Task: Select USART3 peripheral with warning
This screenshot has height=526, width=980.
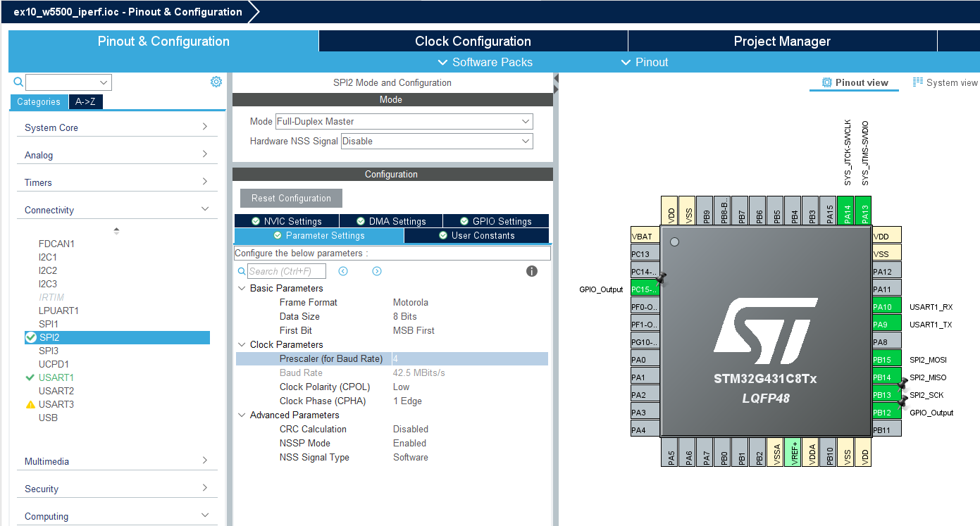Action: (56, 404)
